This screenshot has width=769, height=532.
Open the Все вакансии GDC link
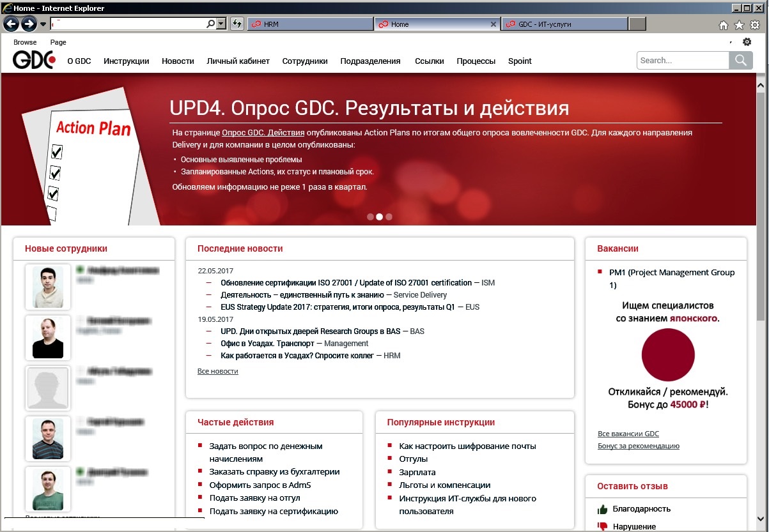[x=628, y=433]
